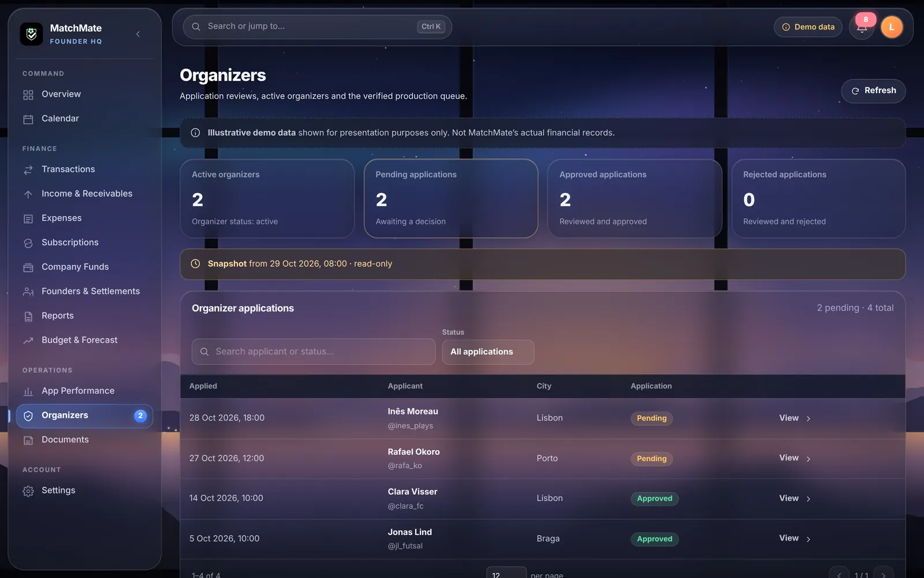The height and width of the screenshot is (578, 924).
Task: Click the Demo data button
Action: [x=808, y=27]
